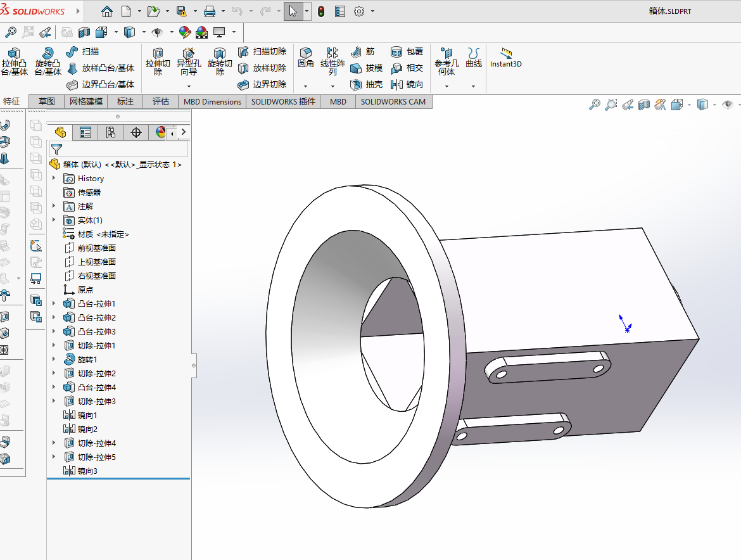Select Boundary Boss/Base (边界凸台/基体)
Screen dimensions: 741x560
point(101,85)
